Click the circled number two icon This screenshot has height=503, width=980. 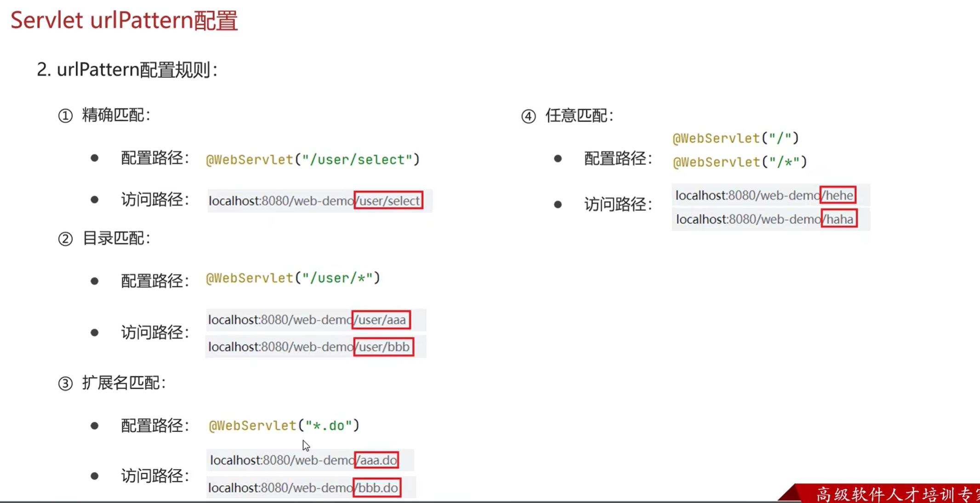[65, 239]
